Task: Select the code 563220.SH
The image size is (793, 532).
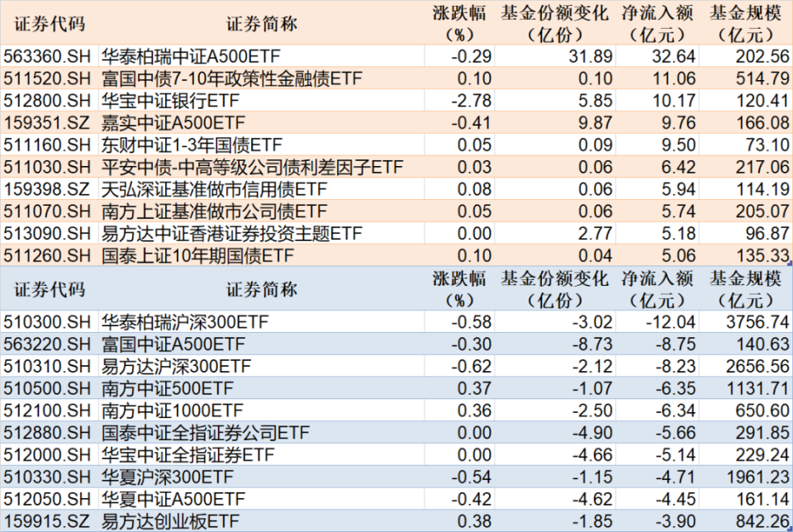Action: (47, 344)
